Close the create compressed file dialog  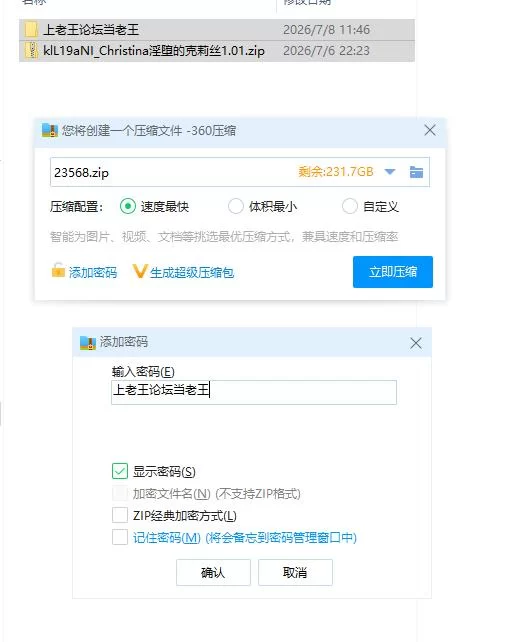[430, 131]
